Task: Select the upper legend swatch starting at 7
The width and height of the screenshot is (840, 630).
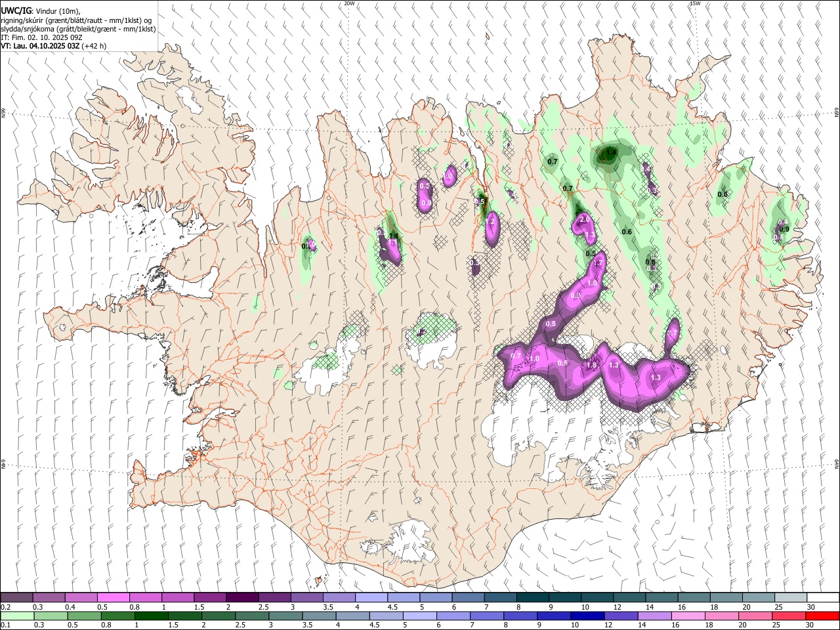Action: tap(500, 598)
